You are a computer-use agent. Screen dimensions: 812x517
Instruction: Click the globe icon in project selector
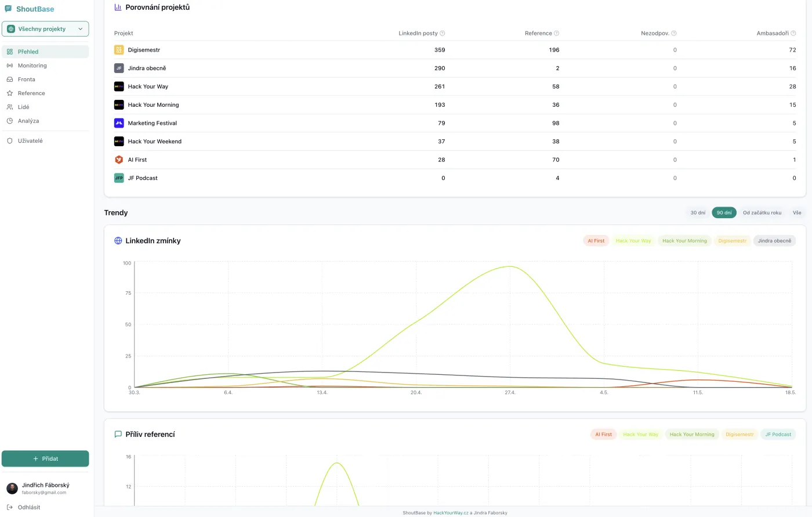point(11,29)
